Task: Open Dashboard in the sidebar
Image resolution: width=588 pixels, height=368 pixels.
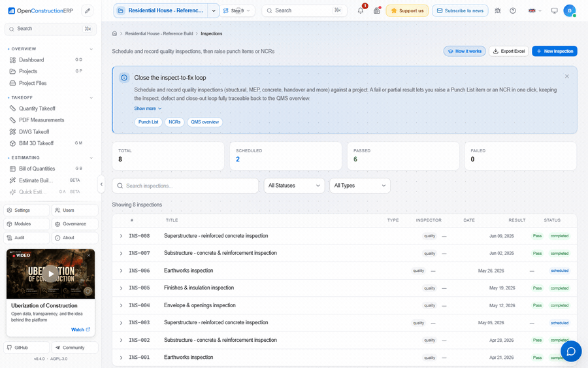Action: point(50,59)
